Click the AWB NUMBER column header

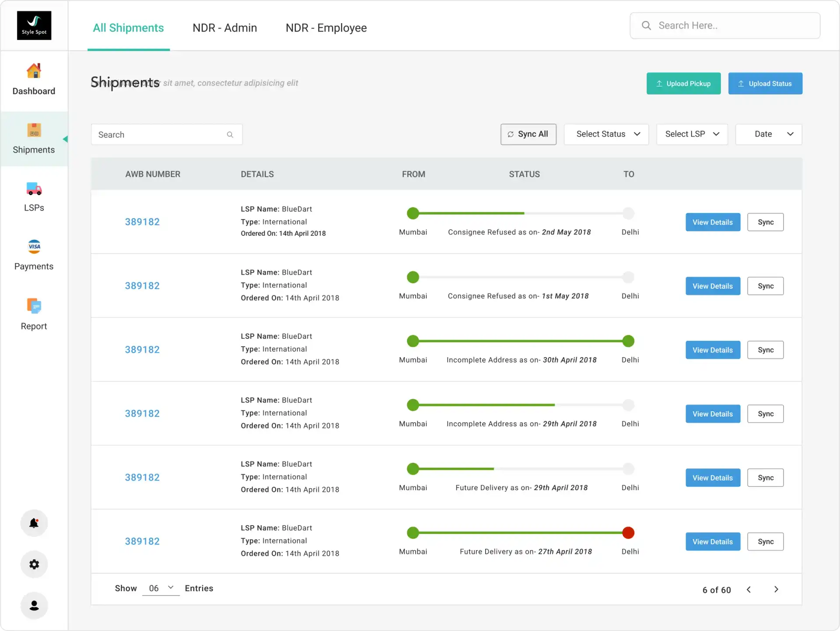[153, 174]
